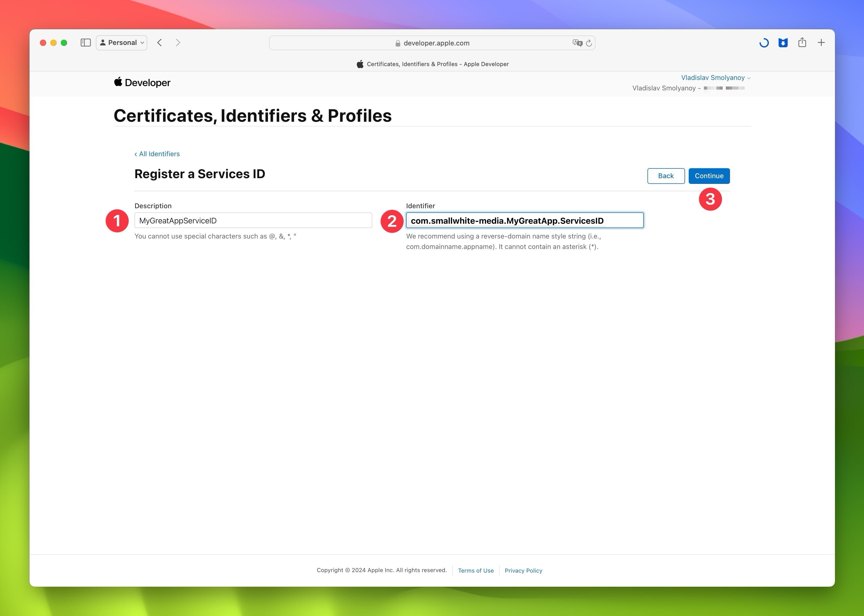This screenshot has height=616, width=864.
Task: Reload the current page
Action: pos(589,43)
